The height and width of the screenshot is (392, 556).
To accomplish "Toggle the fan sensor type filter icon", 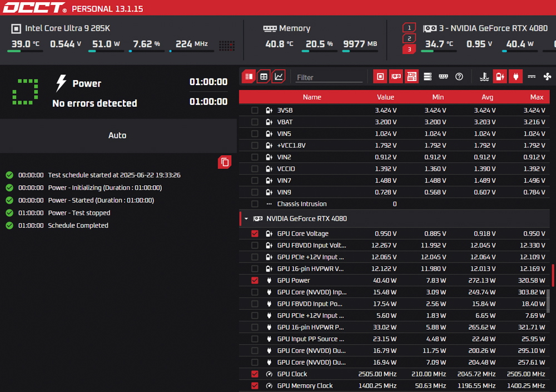I will click(x=547, y=77).
